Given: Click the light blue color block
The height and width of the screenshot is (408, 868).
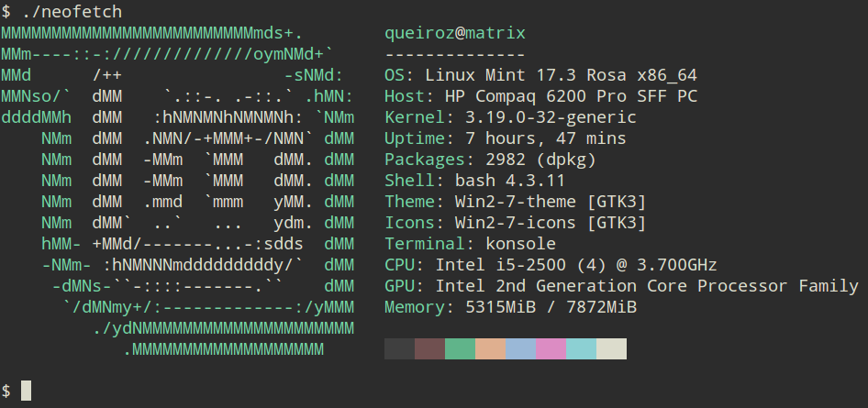Looking at the screenshot, I should [521, 348].
